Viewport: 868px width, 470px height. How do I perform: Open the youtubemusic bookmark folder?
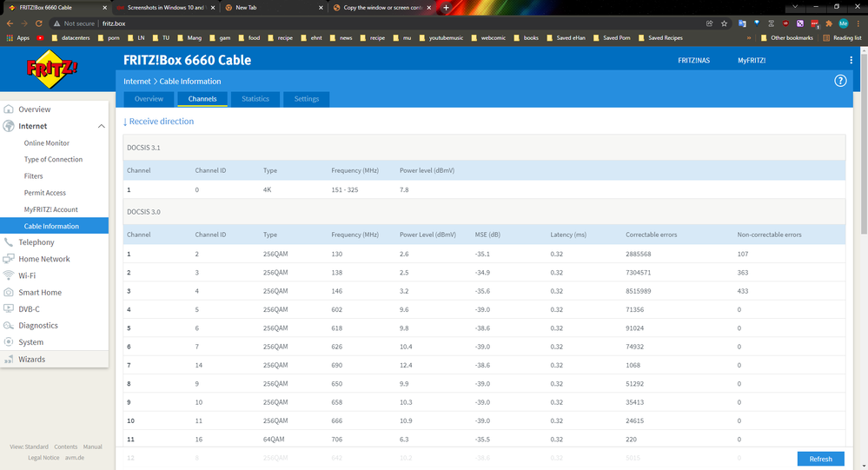point(441,37)
